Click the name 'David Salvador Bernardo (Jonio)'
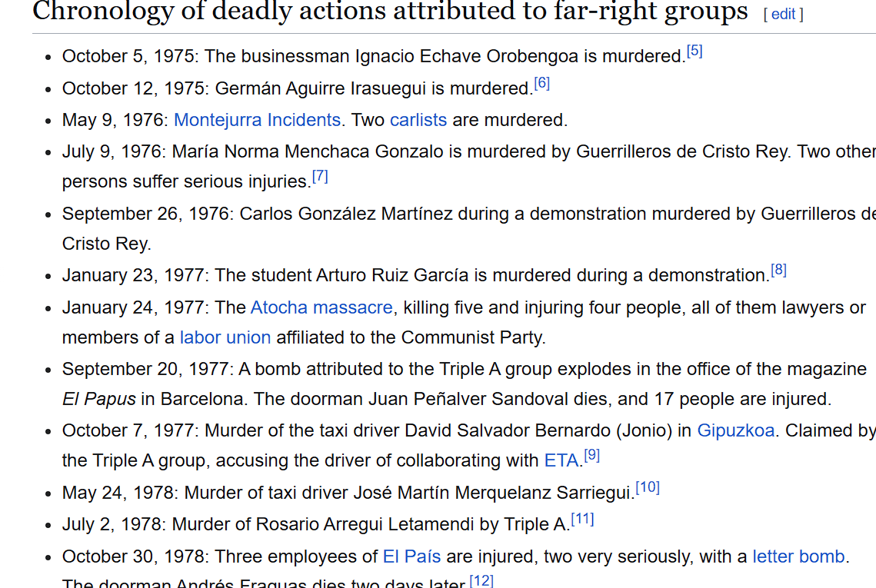The image size is (876, 588). tap(538, 430)
